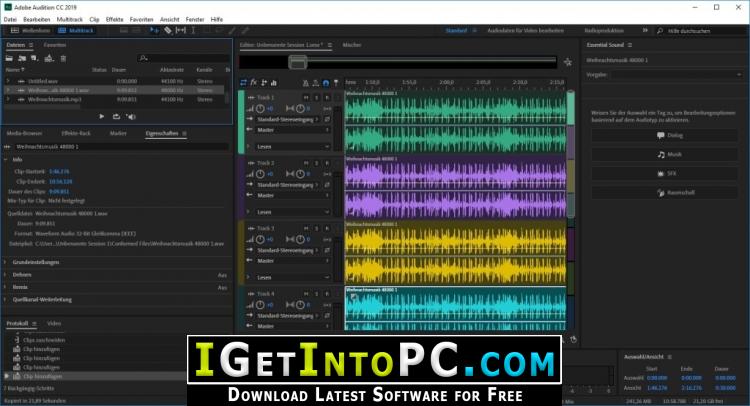750x406 pixels.
Task: Switch to the Video tab near Protokoll
Action: 54,324
